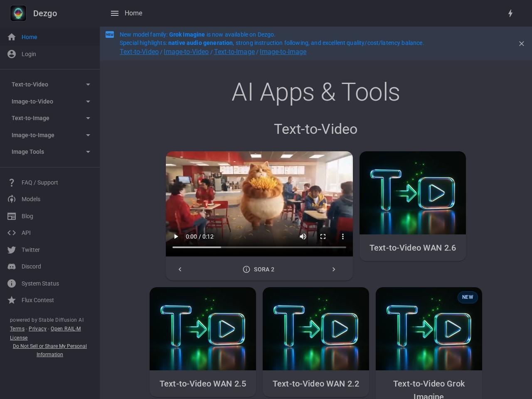Go to System Status page
532x399 pixels.
(40, 283)
